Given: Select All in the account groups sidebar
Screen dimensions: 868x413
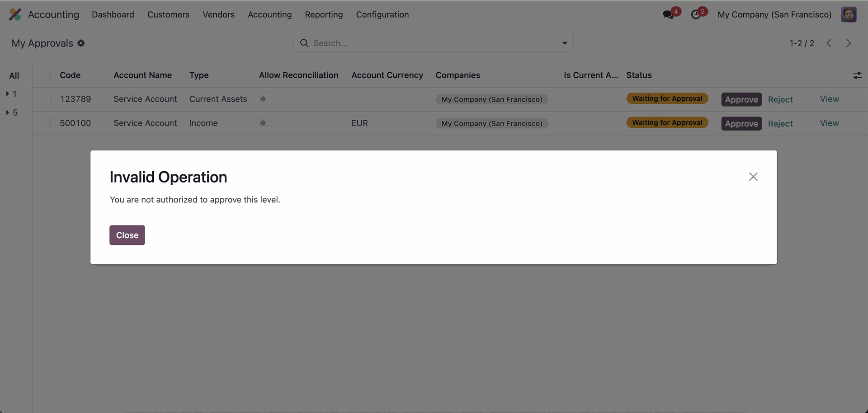Looking at the screenshot, I should tap(14, 75).
